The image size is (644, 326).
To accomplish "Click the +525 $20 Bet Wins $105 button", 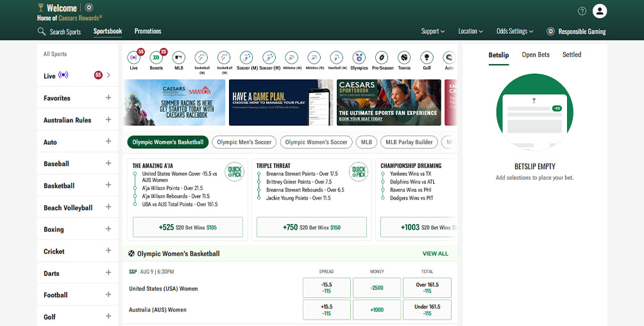I will coord(188,227).
